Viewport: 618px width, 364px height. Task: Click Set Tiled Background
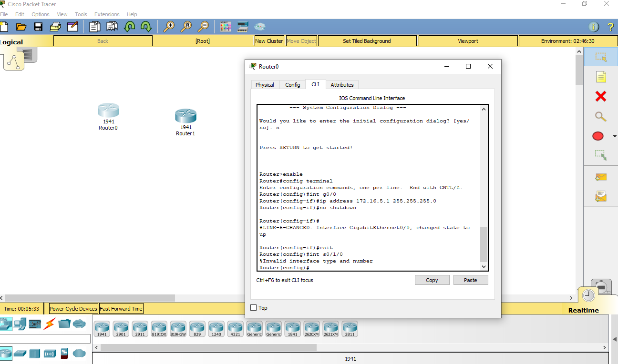tap(367, 41)
